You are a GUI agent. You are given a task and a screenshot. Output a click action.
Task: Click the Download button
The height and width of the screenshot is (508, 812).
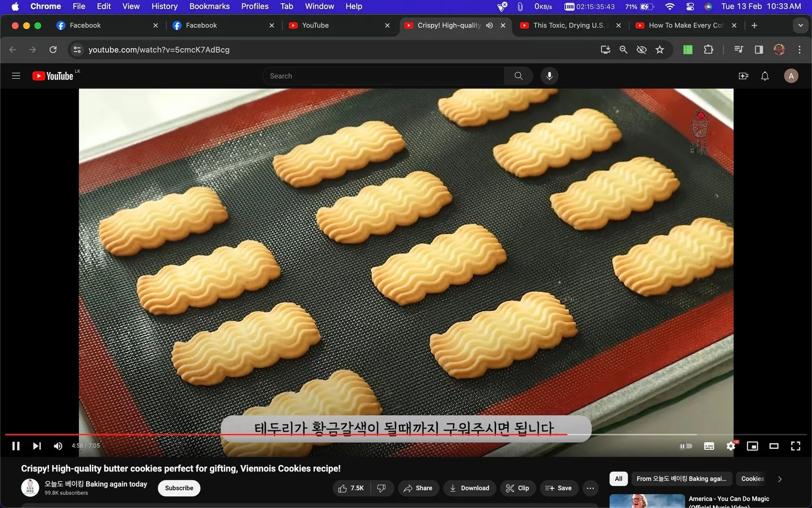click(469, 488)
